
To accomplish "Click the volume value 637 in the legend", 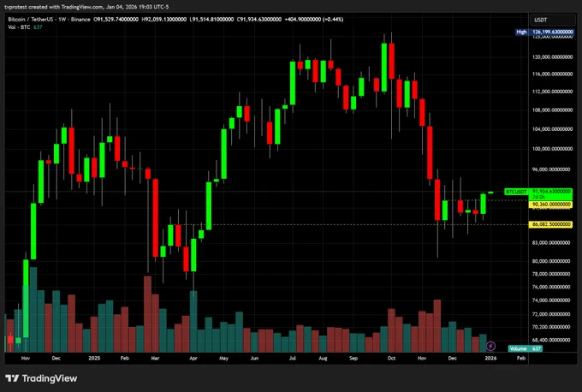I will [x=38, y=27].
